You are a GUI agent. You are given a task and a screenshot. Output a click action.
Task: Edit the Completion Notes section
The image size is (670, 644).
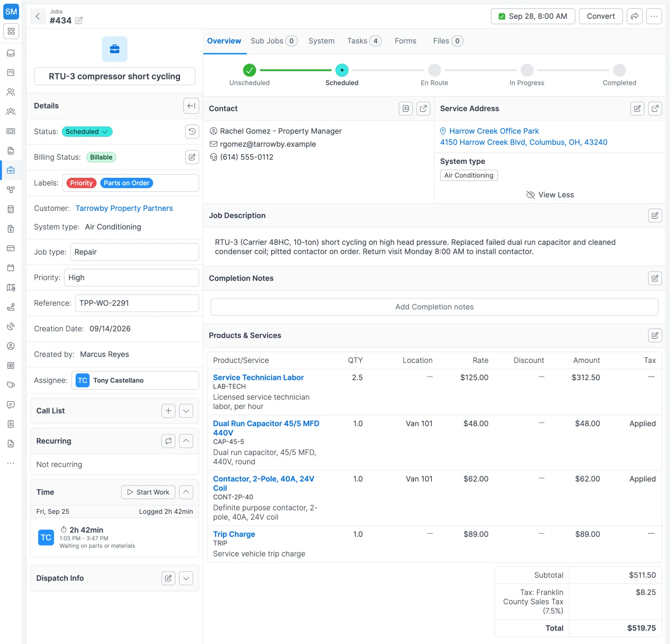pyautogui.click(x=655, y=278)
